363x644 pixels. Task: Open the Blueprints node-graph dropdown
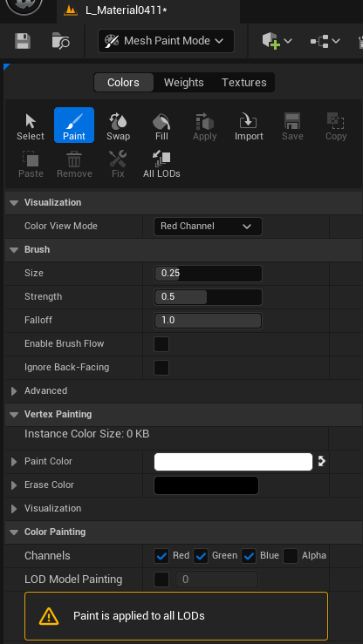point(325,41)
